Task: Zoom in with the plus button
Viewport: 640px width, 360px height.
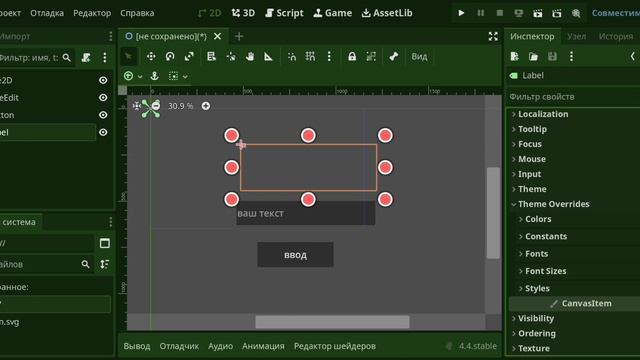Action: click(206, 106)
